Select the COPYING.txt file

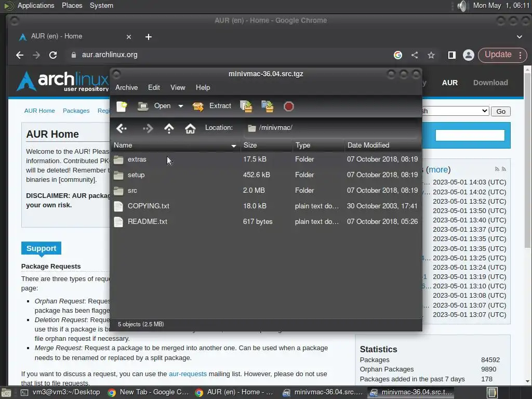(266, 206)
